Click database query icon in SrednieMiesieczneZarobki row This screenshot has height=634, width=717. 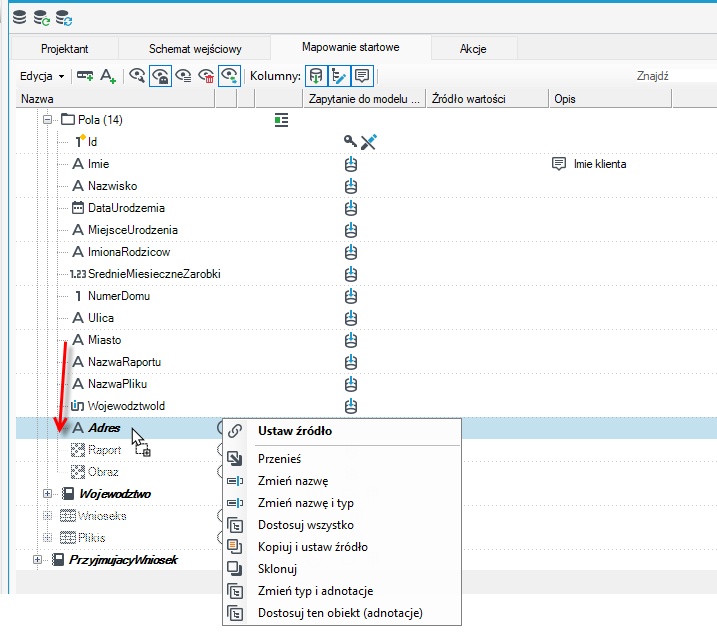pos(351,274)
